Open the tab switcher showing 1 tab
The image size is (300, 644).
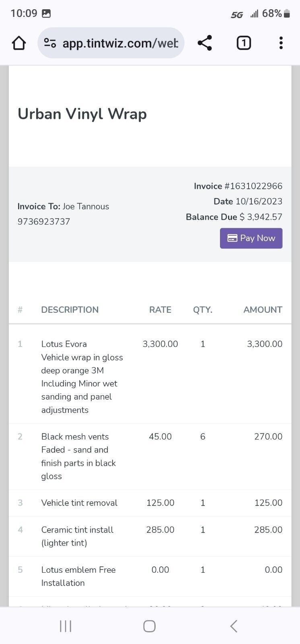[x=244, y=43]
